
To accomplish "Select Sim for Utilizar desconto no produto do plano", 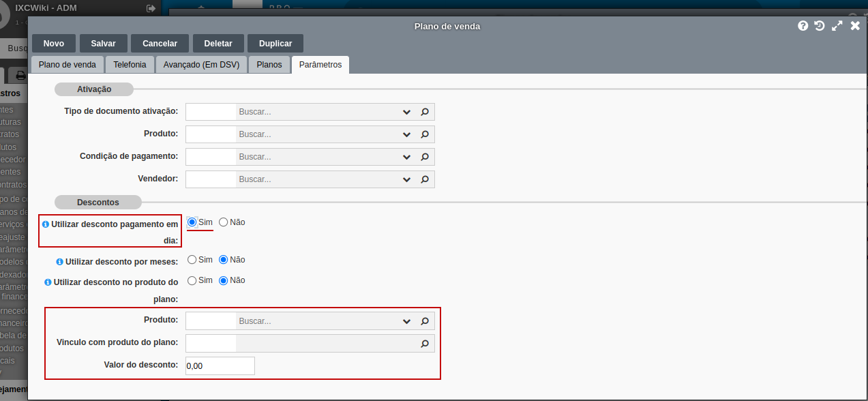I will pyautogui.click(x=192, y=280).
